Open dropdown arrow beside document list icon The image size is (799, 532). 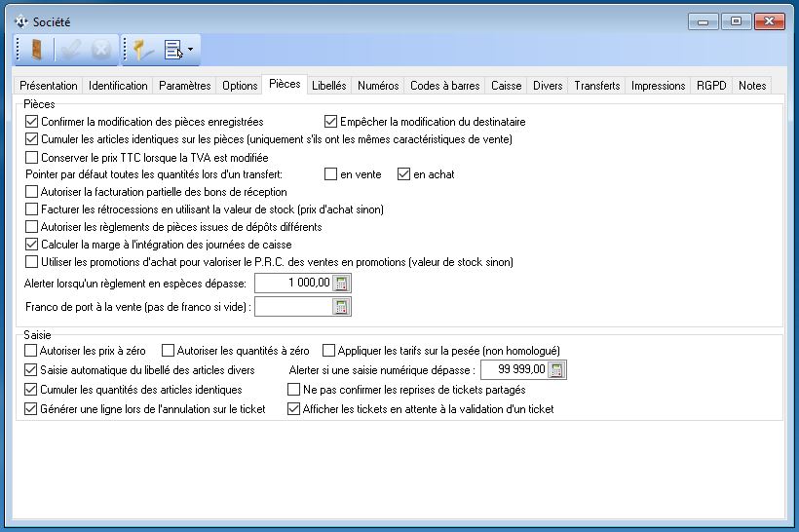pos(191,50)
